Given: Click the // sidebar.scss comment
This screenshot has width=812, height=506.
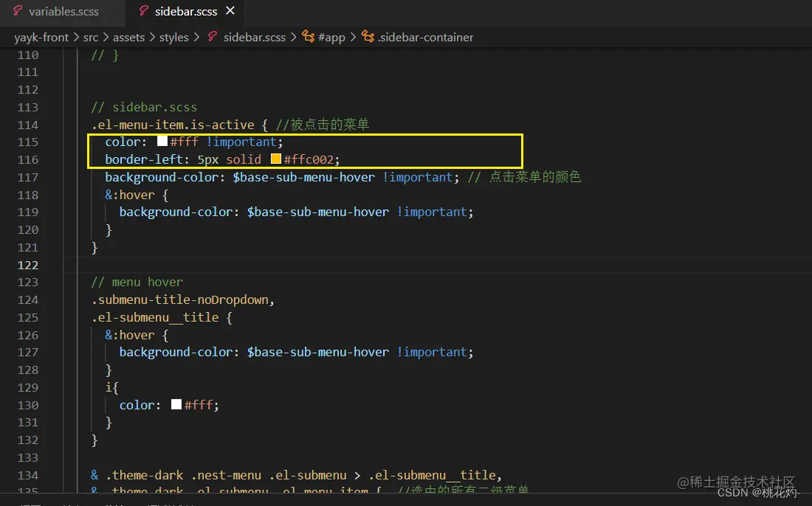Looking at the screenshot, I should point(144,107).
